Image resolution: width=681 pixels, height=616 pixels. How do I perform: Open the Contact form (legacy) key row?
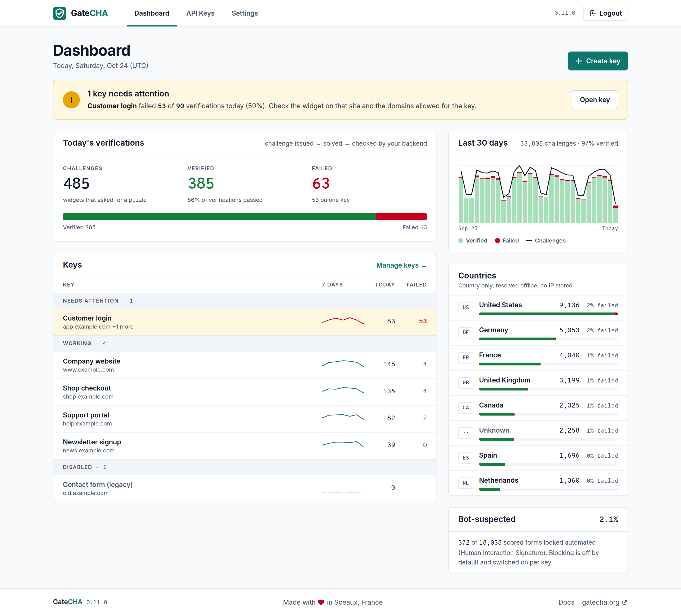244,488
